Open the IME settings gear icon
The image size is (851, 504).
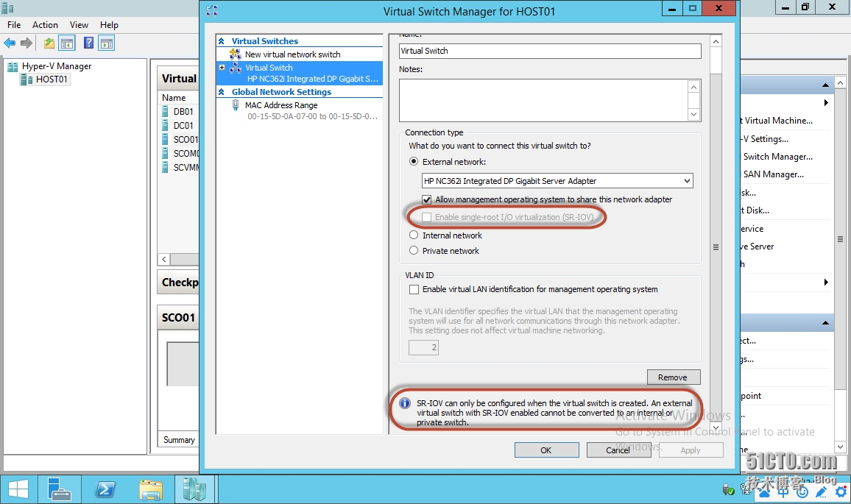point(841,491)
